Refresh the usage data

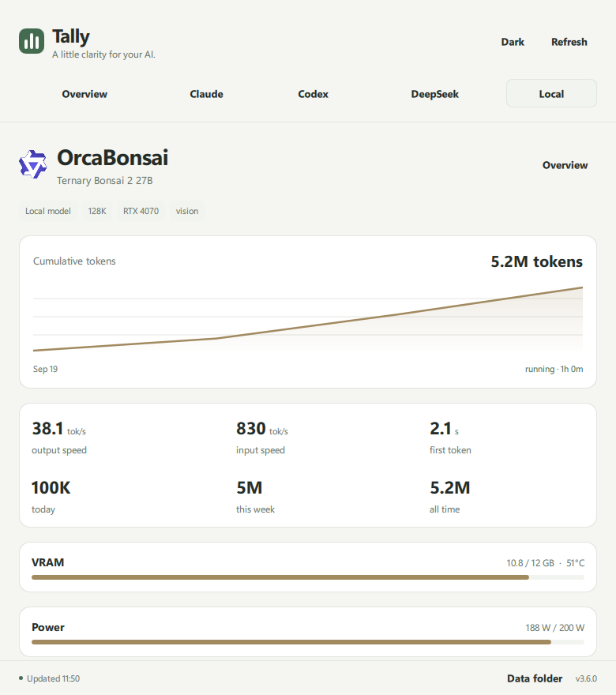click(569, 42)
